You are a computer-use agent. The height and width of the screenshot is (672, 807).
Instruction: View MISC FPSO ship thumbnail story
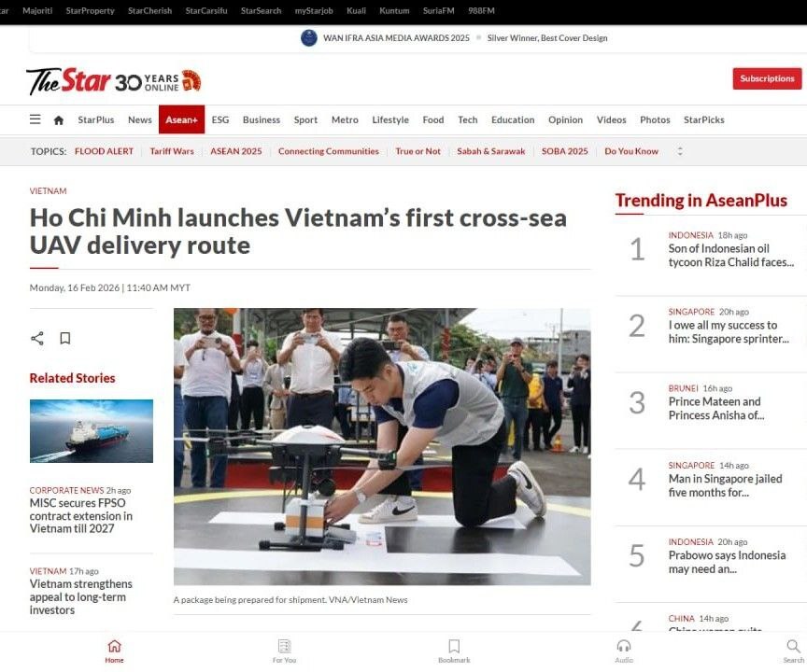click(92, 431)
